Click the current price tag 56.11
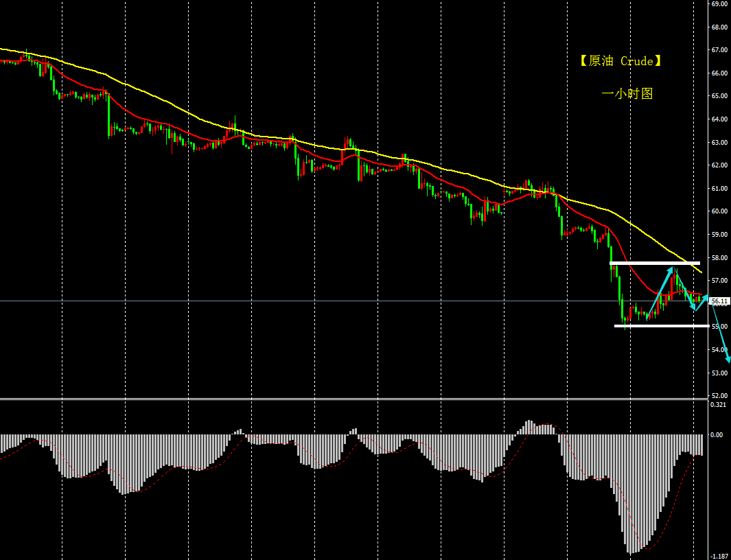The image size is (731, 560). click(719, 301)
